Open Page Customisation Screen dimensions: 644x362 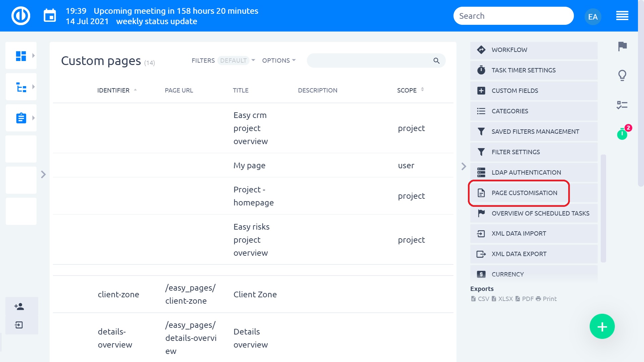534,193
